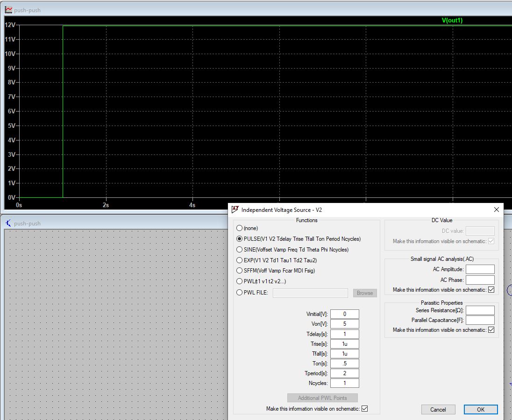Click the 0s time axis label
Viewport: 512px width, 420px height.
click(19, 205)
